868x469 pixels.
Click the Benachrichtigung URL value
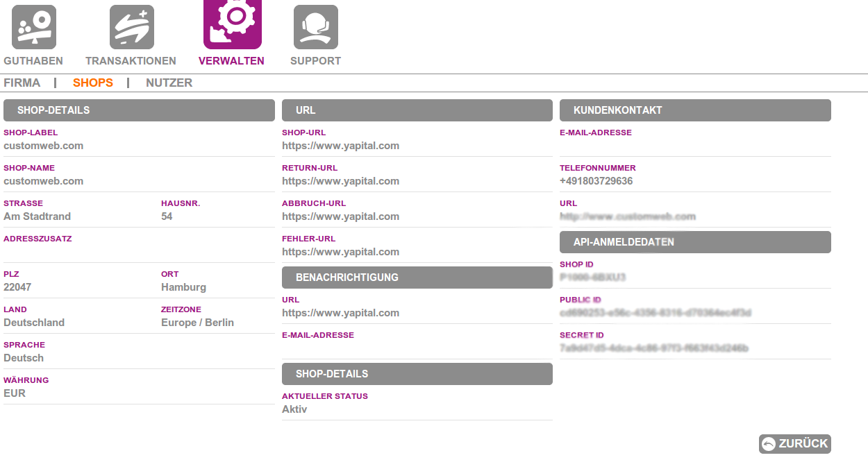click(340, 313)
